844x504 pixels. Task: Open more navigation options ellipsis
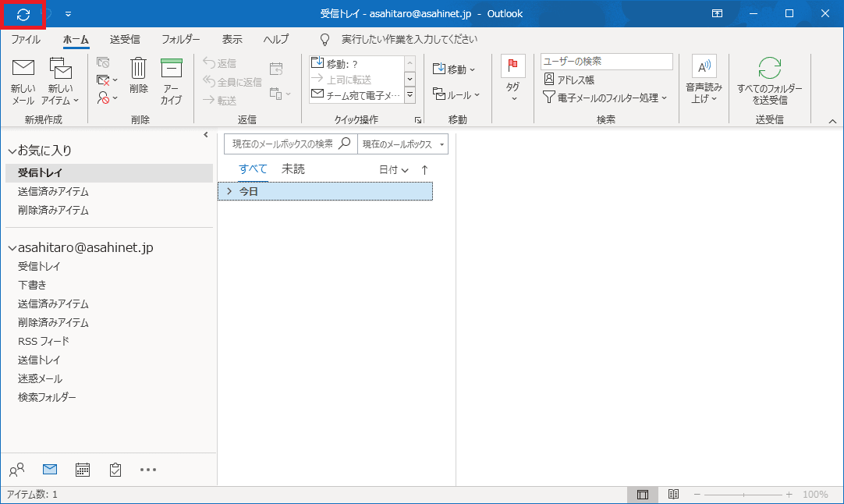tap(148, 470)
